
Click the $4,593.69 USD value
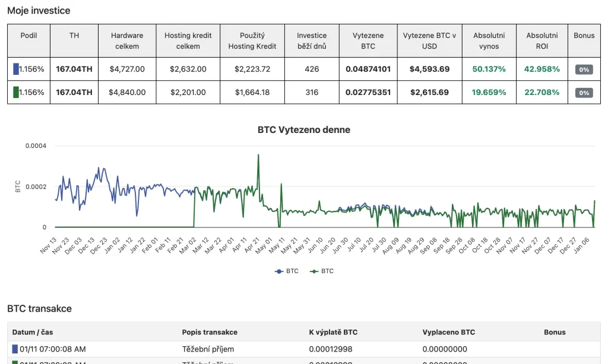429,69
